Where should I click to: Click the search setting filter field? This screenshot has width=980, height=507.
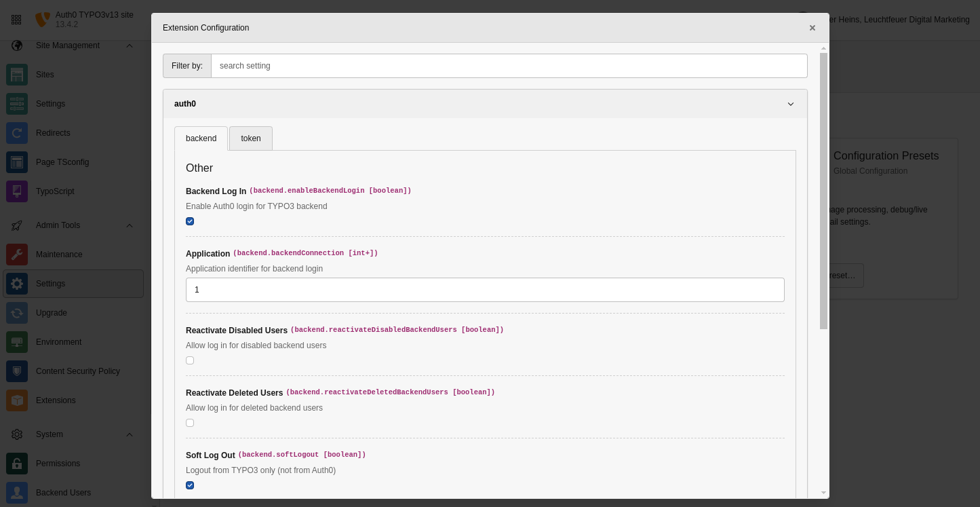click(x=509, y=66)
